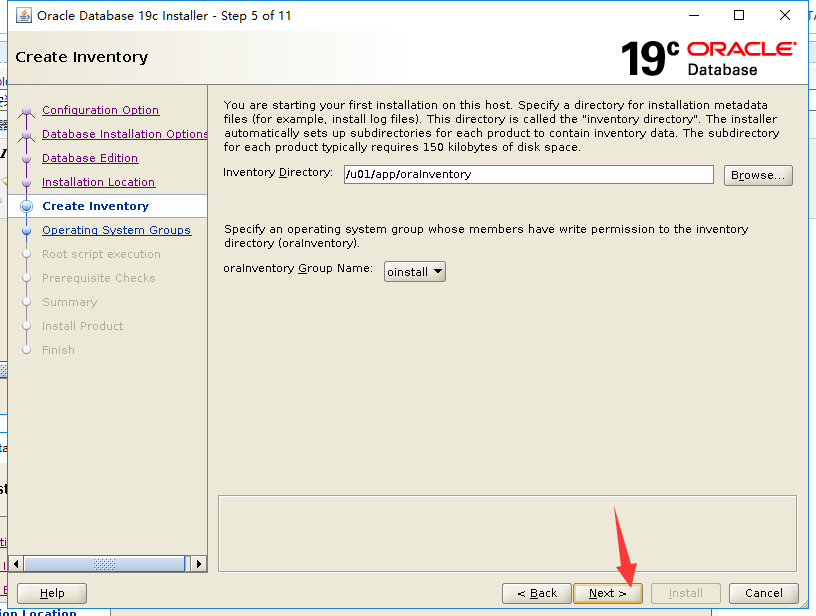Click the Create Inventory step bullet icon
Viewport: 816px width, 616px height.
[27, 206]
